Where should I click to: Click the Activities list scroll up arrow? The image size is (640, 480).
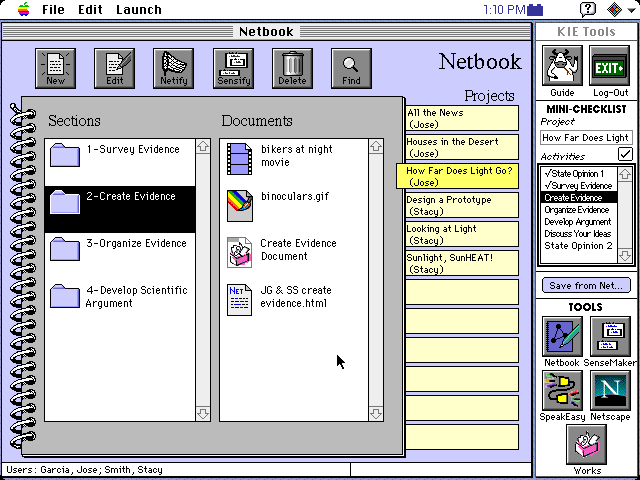(x=625, y=174)
